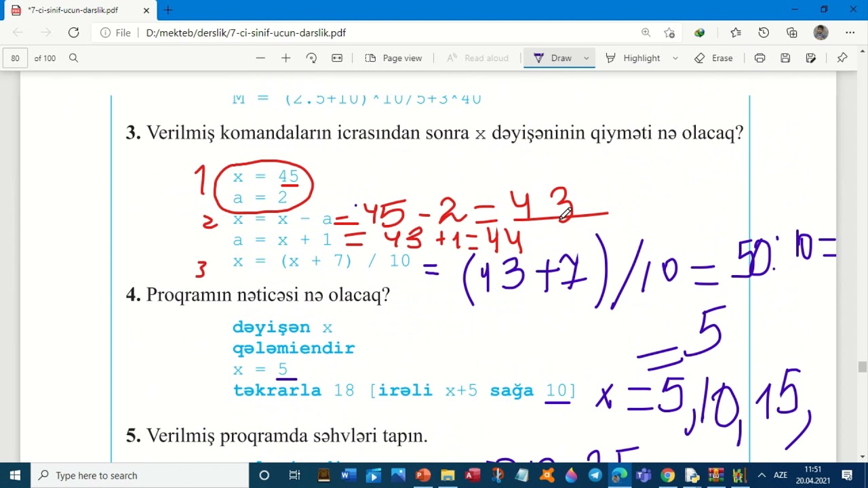Click code line 'x = (x + 7) / 10'
This screenshot has width=868, height=488.
coord(321,261)
